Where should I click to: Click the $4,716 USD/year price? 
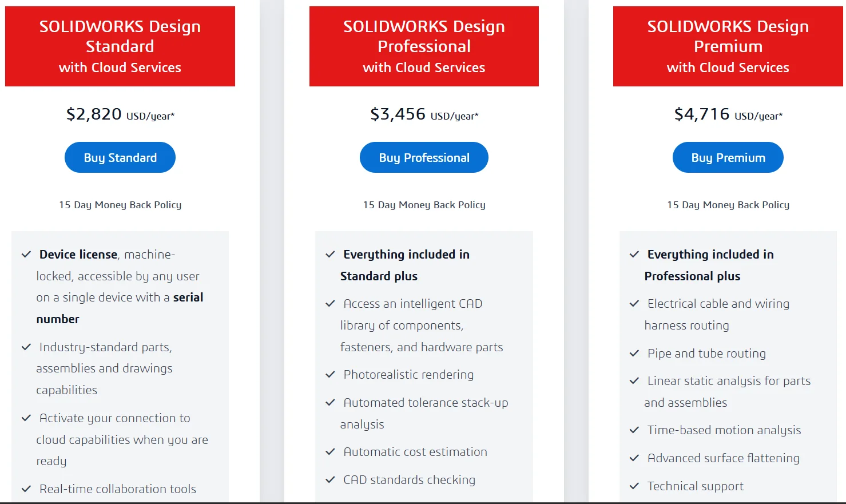[728, 114]
